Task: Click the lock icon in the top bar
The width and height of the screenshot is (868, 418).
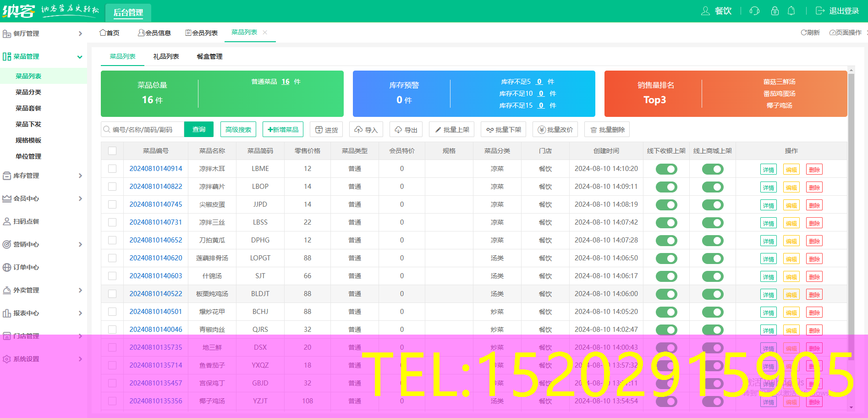Action: pos(775,11)
